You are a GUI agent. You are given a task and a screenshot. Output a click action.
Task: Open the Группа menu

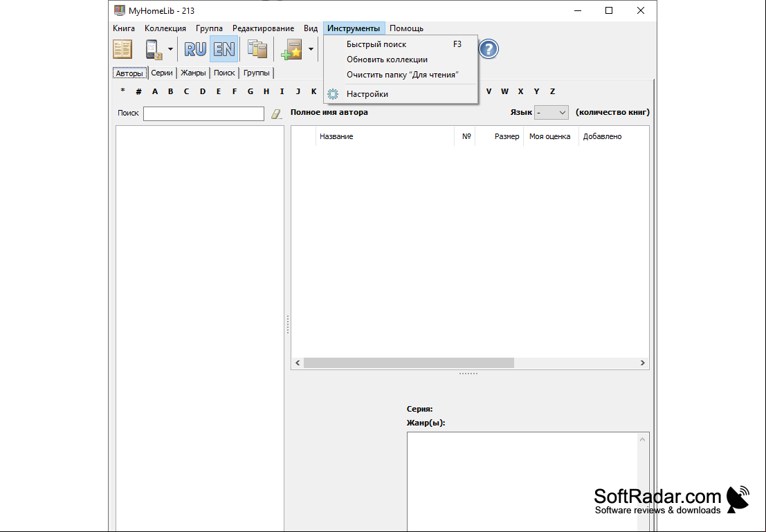209,28
